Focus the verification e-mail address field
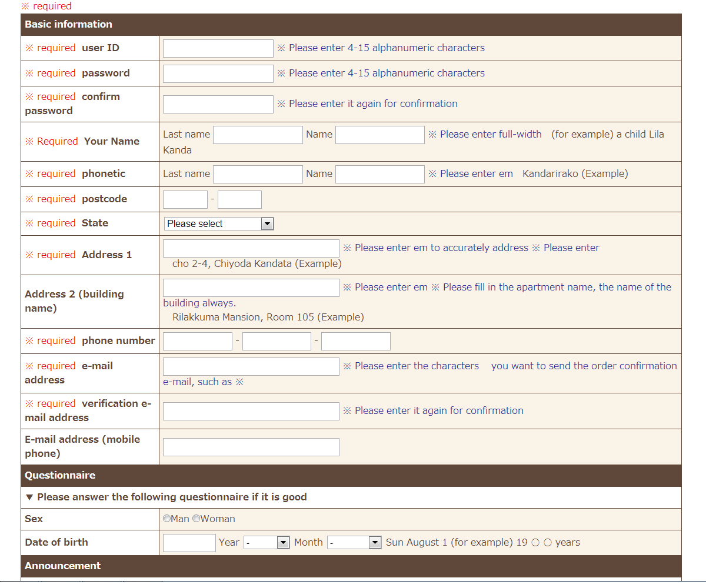The image size is (706, 588). pyautogui.click(x=251, y=411)
